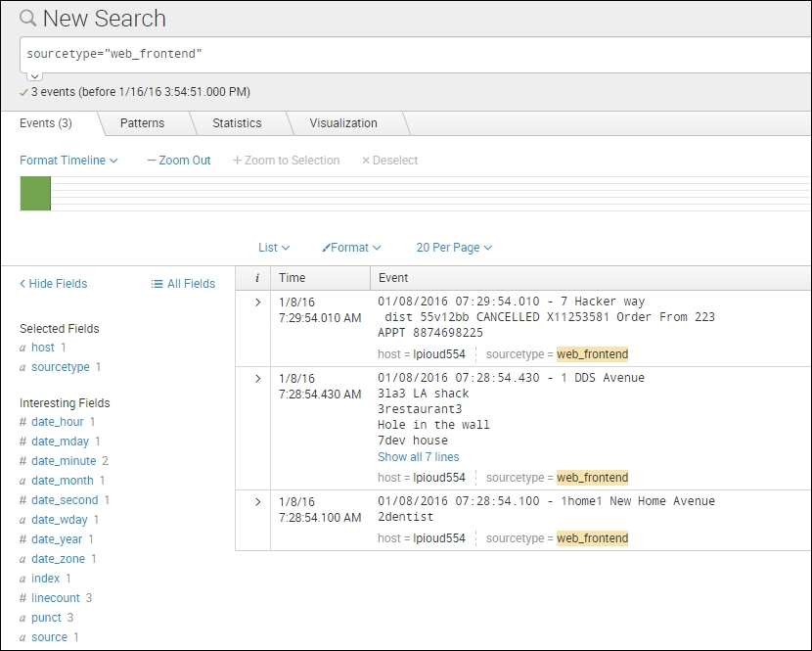Click the magnifier icon beside New Search
812x651 pixels.
click(x=28, y=19)
